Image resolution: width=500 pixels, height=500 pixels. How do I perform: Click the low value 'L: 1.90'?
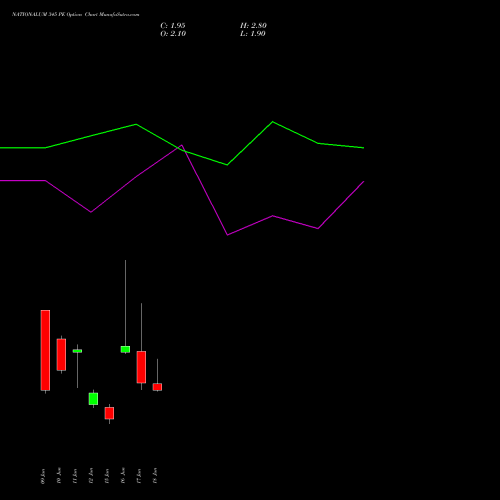(x=253, y=34)
